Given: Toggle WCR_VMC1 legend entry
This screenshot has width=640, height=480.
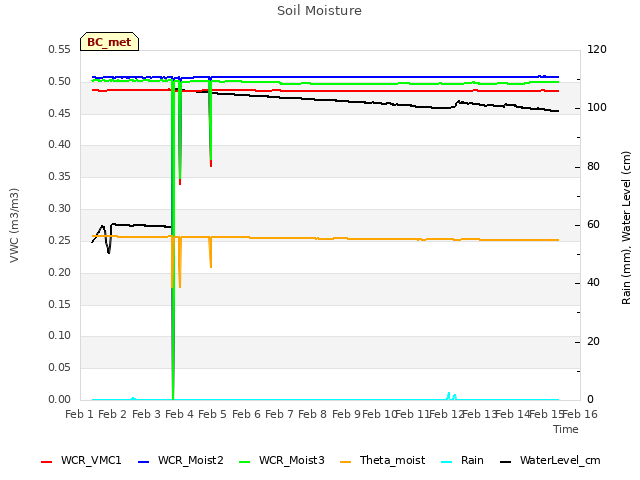Looking at the screenshot, I should coord(81,460).
